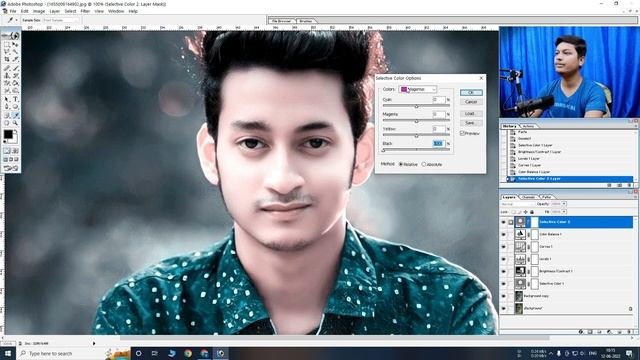Image resolution: width=640 pixels, height=360 pixels.
Task: Open the layer blend mode dropdown
Action: [x=517, y=204]
